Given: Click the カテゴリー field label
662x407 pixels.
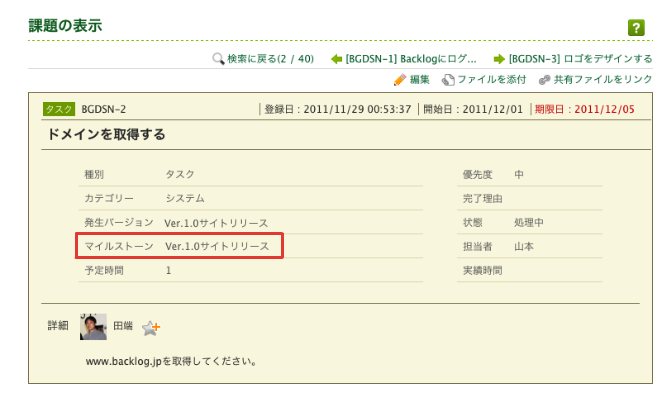Looking at the screenshot, I should 109,198.
